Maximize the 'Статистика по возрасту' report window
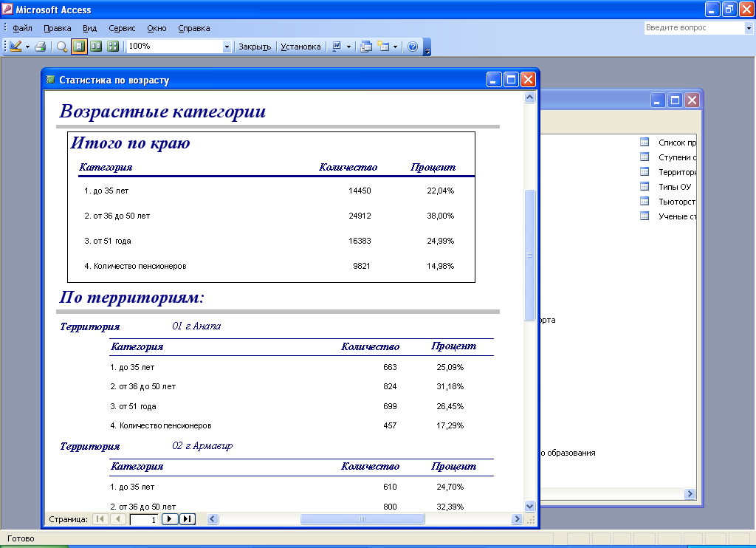This screenshot has width=756, height=548. coord(511,79)
